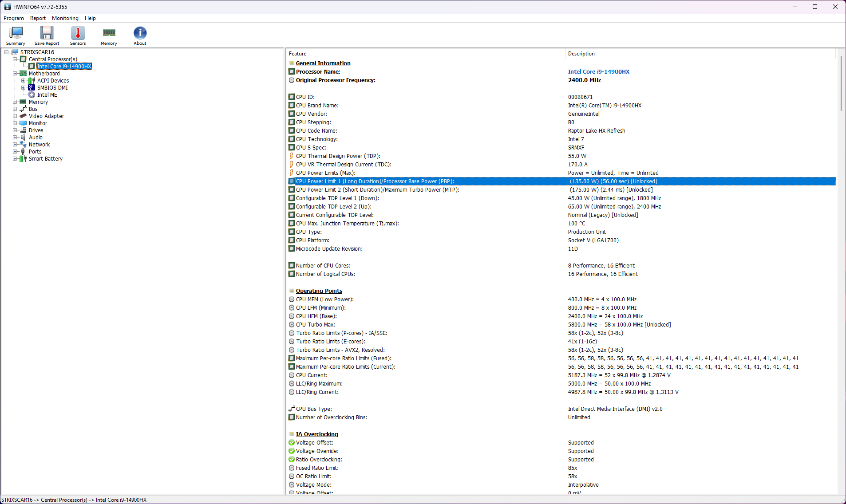Click the Raptor Lake-HX Refresh value
Image resolution: width=846 pixels, height=504 pixels.
point(596,130)
